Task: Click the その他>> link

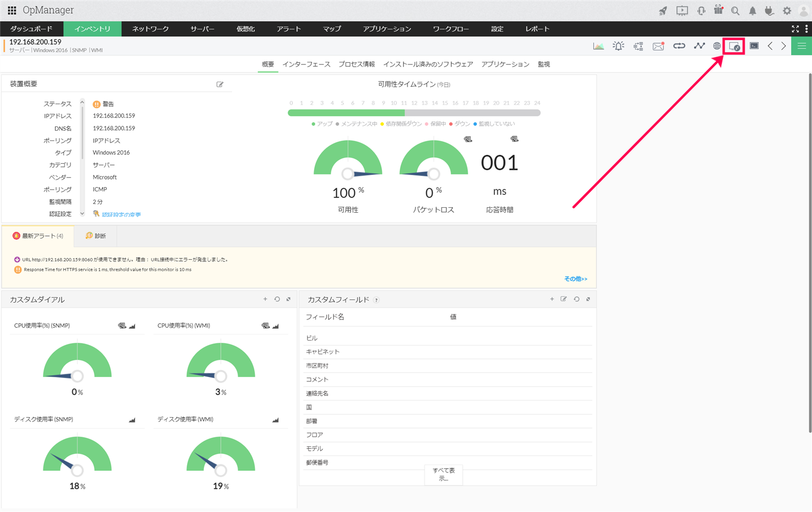Action: click(x=576, y=279)
